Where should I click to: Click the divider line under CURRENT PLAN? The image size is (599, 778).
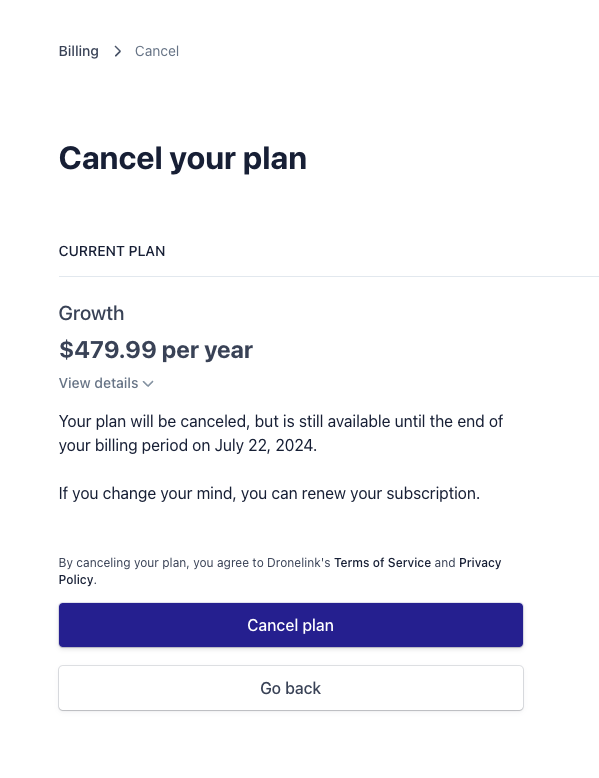[x=329, y=276]
